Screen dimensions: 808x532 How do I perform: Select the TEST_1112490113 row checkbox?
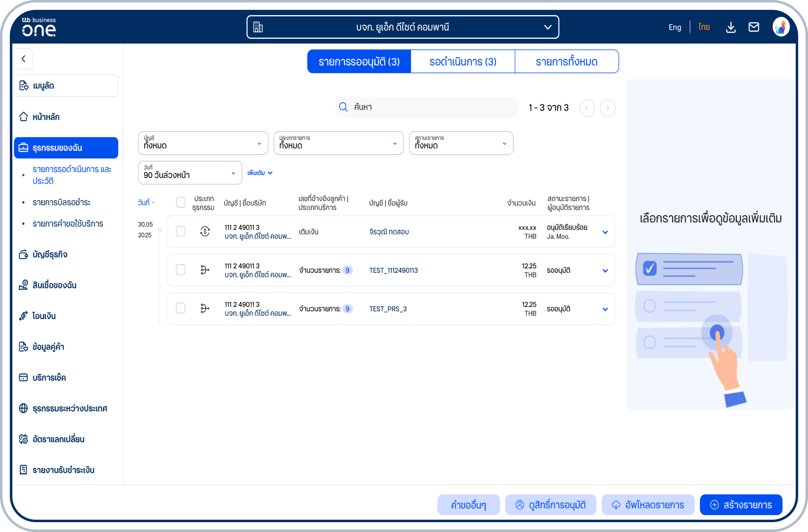coord(180,270)
